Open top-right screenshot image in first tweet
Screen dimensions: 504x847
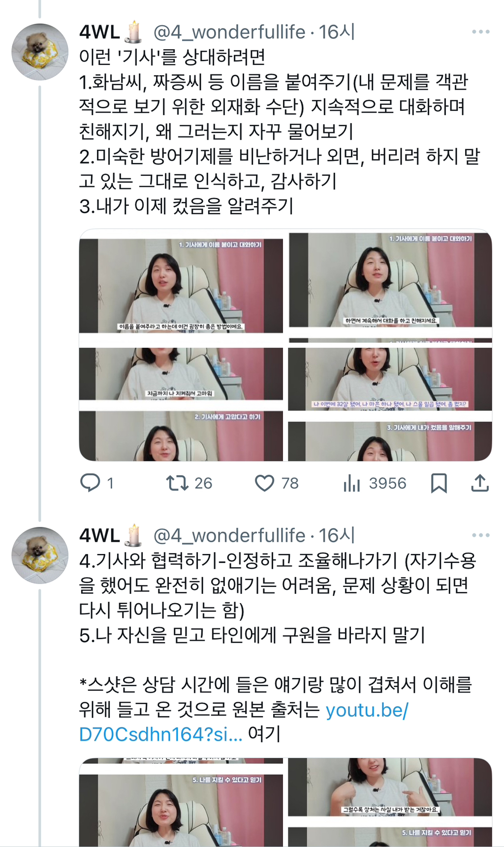[x=390, y=286]
